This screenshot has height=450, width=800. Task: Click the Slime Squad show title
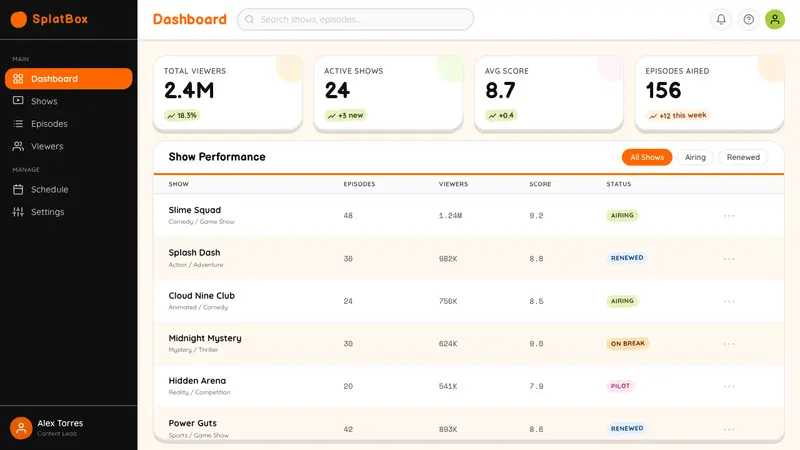coord(195,210)
